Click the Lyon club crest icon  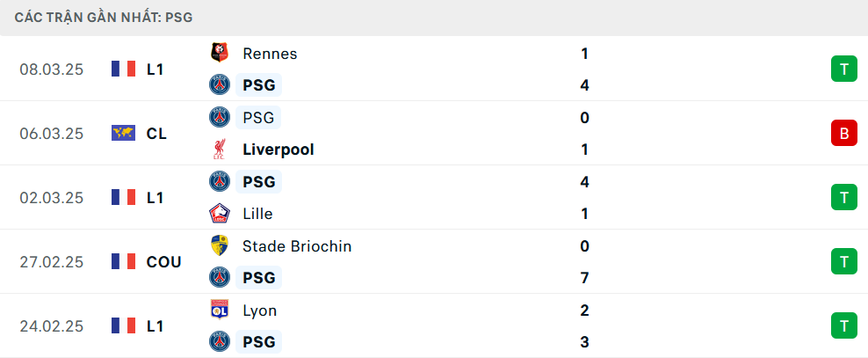pos(219,311)
